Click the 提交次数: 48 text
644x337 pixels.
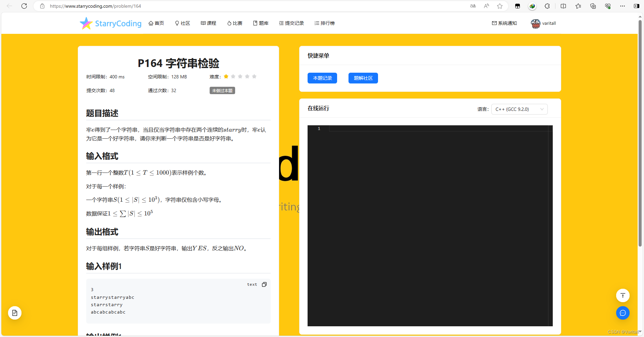pos(100,90)
